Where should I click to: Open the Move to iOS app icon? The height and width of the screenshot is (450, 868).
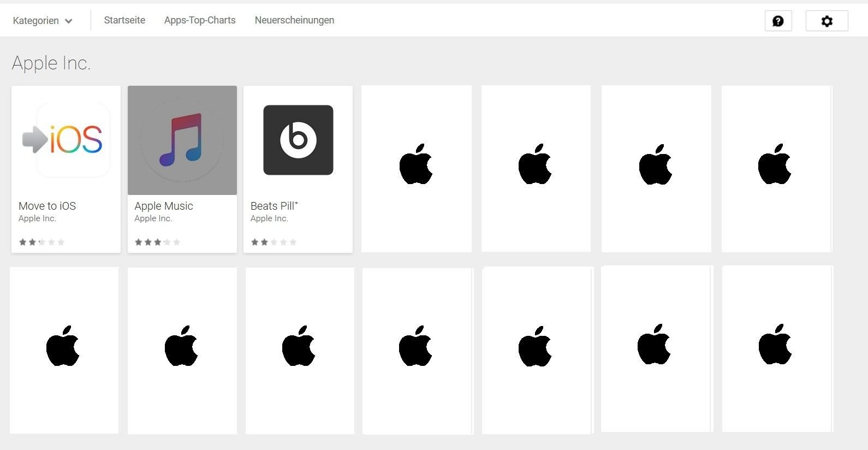tap(66, 140)
